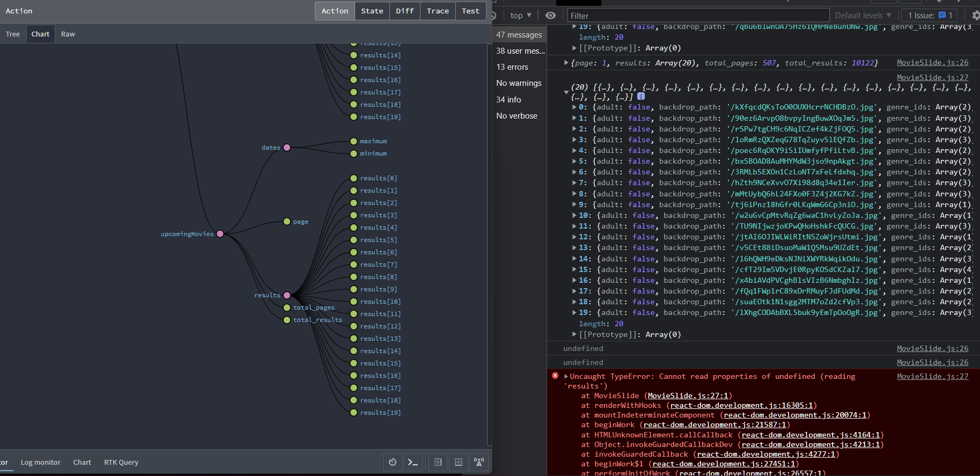Expand array item 19 with 1XhgCODAbBXL path
Screen dimensions: 980x476
(x=574, y=312)
